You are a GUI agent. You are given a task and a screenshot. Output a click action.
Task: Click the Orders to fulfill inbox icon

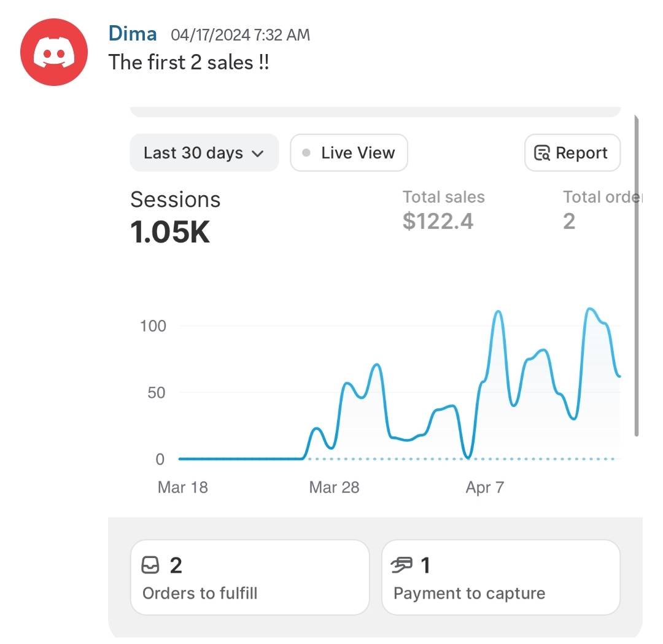[150, 565]
